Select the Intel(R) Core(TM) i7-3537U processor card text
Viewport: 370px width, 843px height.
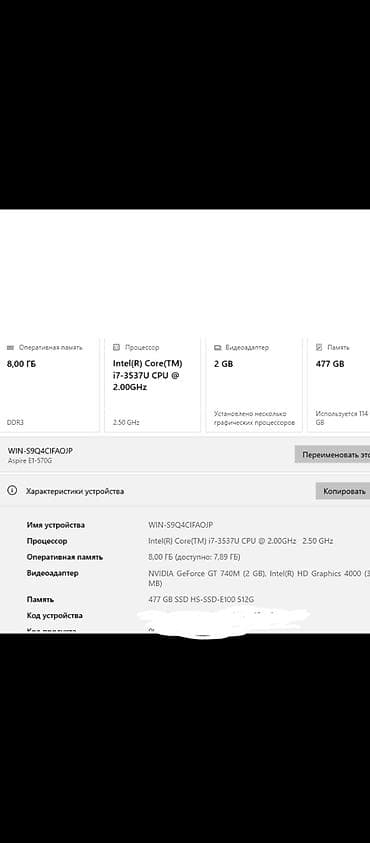147,375
